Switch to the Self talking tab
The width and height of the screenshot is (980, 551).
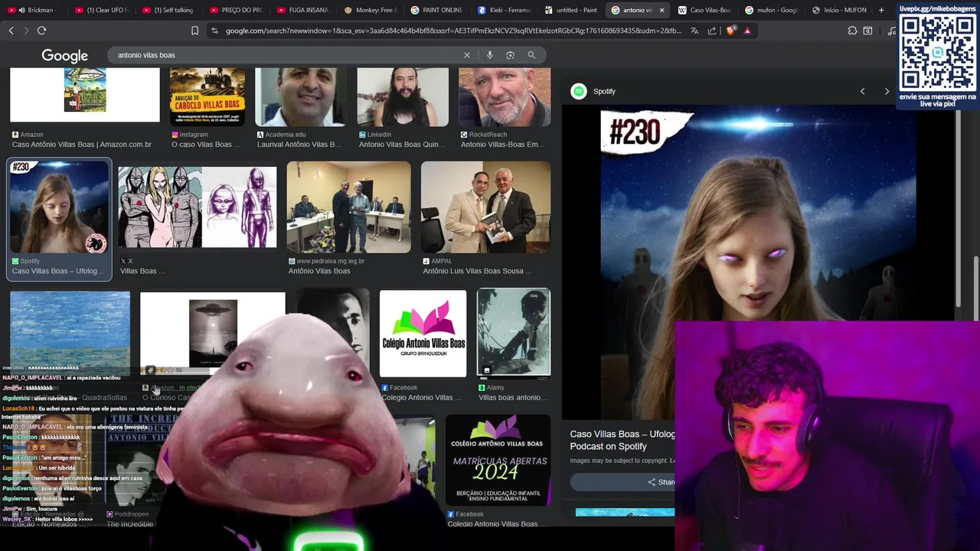pos(168,10)
